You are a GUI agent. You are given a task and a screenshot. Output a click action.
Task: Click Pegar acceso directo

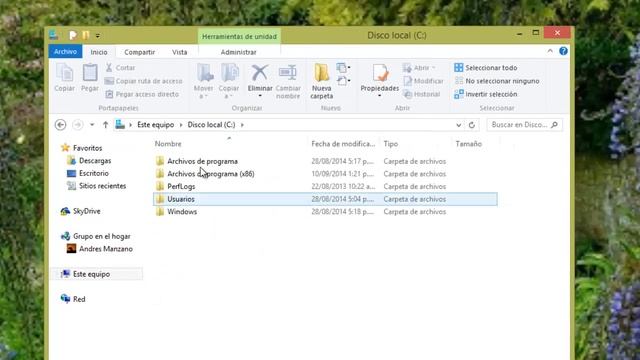point(142,94)
